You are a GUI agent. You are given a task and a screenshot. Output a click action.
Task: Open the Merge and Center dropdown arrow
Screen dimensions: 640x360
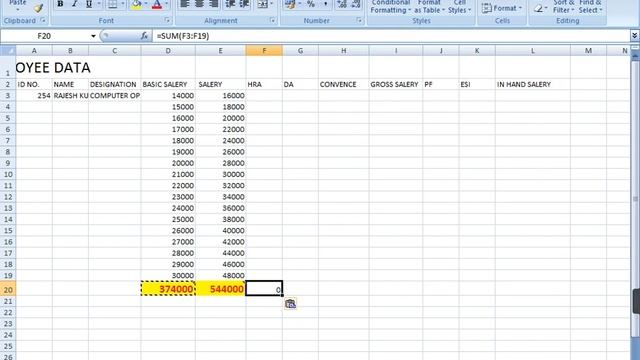click(x=272, y=4)
